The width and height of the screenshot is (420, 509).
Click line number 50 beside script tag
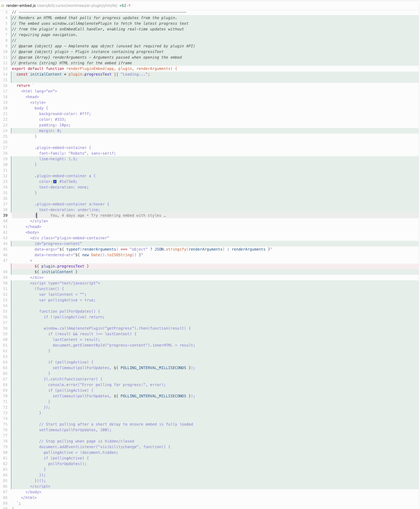tap(5, 283)
